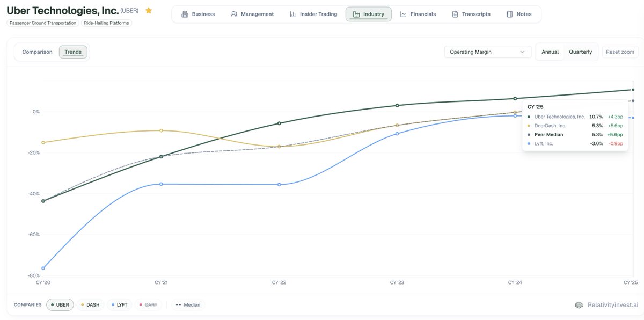The height and width of the screenshot is (320, 644).
Task: Toggle UBER series in the legend
Action: tap(60, 304)
